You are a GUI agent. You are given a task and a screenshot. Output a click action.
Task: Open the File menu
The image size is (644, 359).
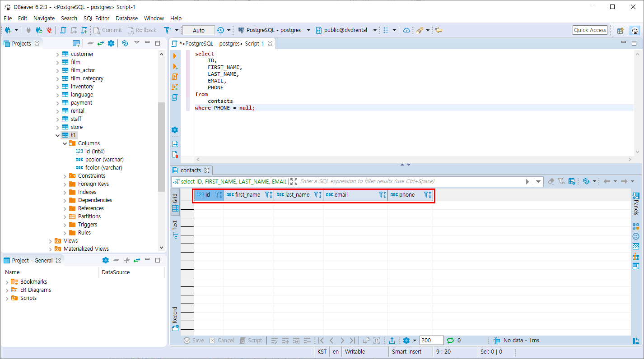point(8,18)
